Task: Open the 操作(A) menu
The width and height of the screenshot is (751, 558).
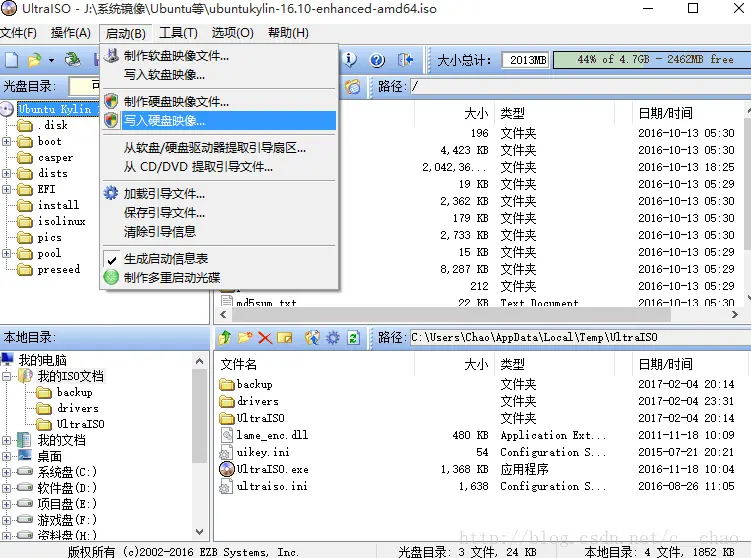Action: click(x=70, y=33)
